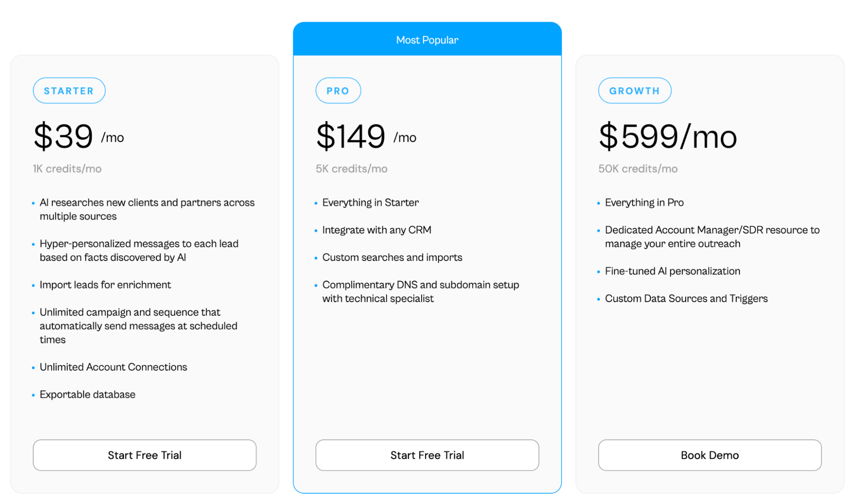Select the 1K credits/mo label
The height and width of the screenshot is (504, 861).
[x=67, y=169]
